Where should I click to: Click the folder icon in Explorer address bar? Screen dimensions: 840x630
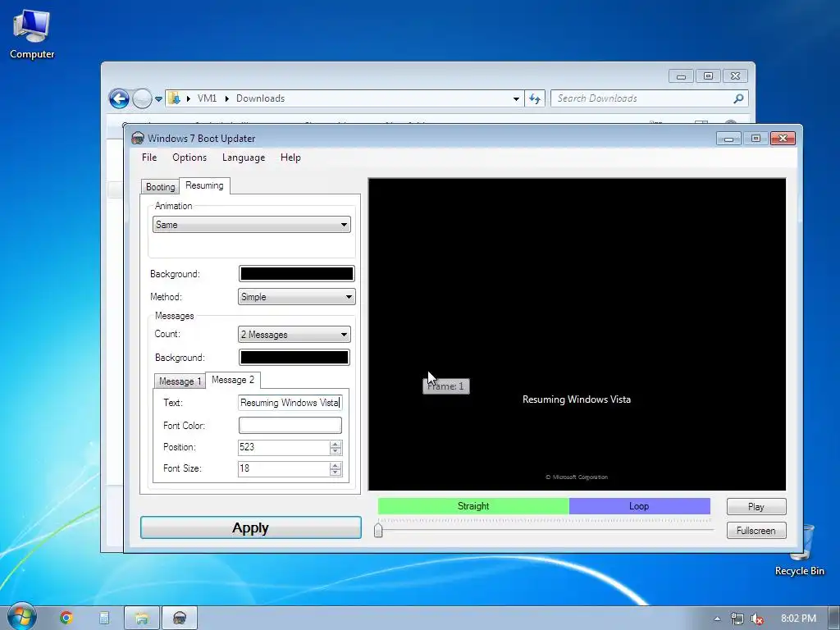tap(174, 98)
